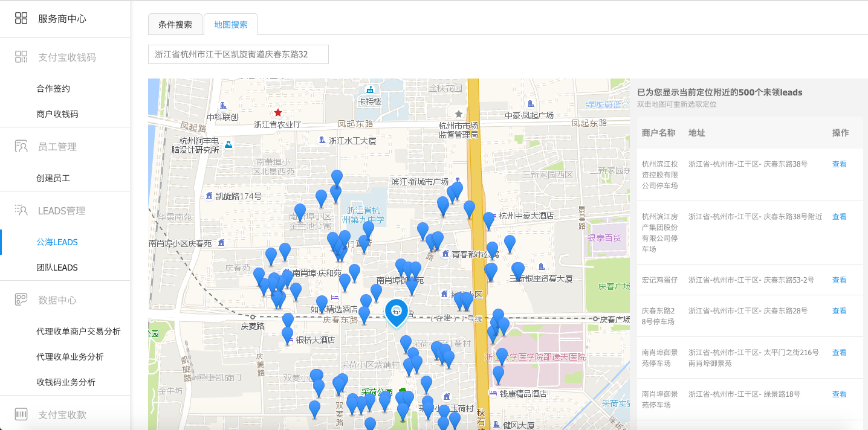Click the LEADS管理 icon
This screenshot has width=868, height=430.
21,210
